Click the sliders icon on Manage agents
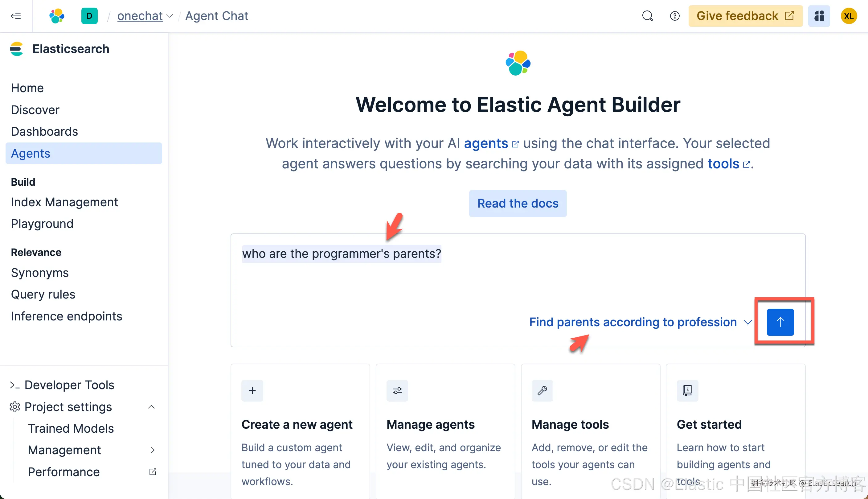The height and width of the screenshot is (499, 868). click(397, 391)
